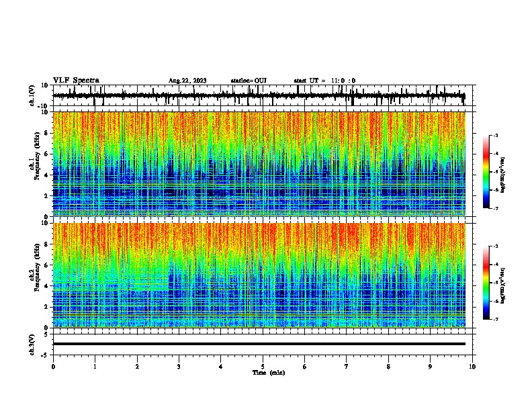Viewport: 532px width, 411px height.
Task: Click the "-3" tick on ch.2 colorbar
Action: tap(496, 246)
